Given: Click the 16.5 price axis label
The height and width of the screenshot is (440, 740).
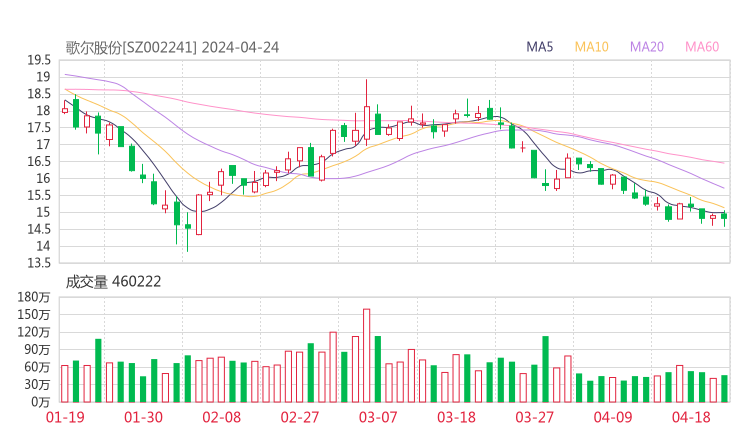Looking at the screenshot, I should [x=39, y=161].
